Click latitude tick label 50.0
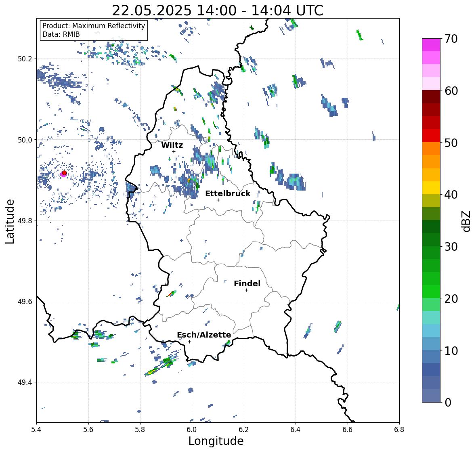476x451 pixels. pyautogui.click(x=25, y=140)
